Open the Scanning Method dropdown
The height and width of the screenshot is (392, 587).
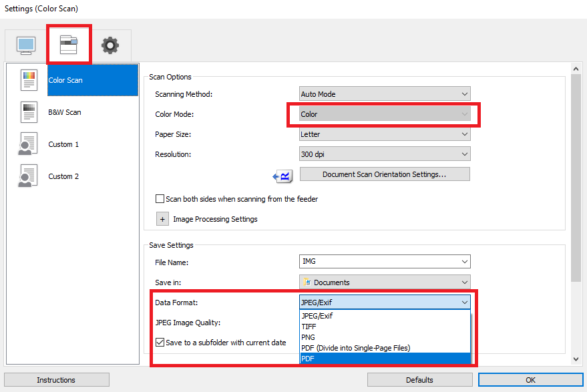(x=385, y=94)
